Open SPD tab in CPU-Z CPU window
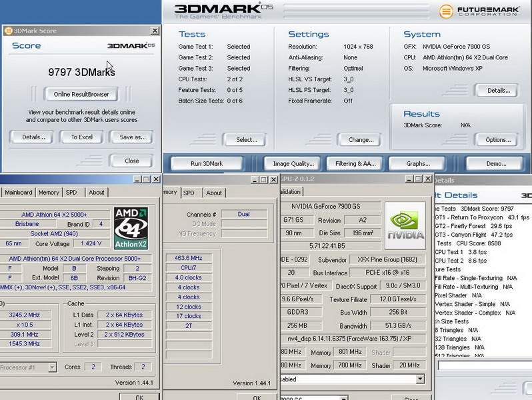The image size is (532, 400). (x=71, y=193)
